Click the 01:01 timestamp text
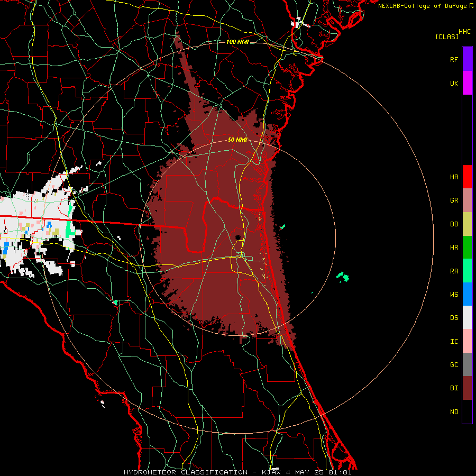The height and width of the screenshot is (476, 476). [x=340, y=472]
